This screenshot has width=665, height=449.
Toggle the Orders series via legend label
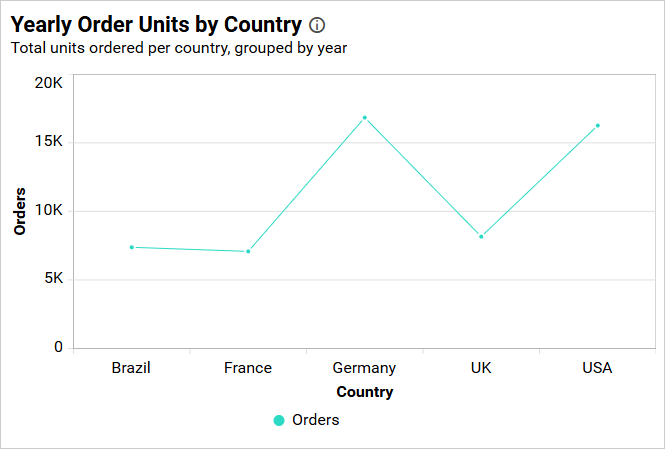(315, 420)
